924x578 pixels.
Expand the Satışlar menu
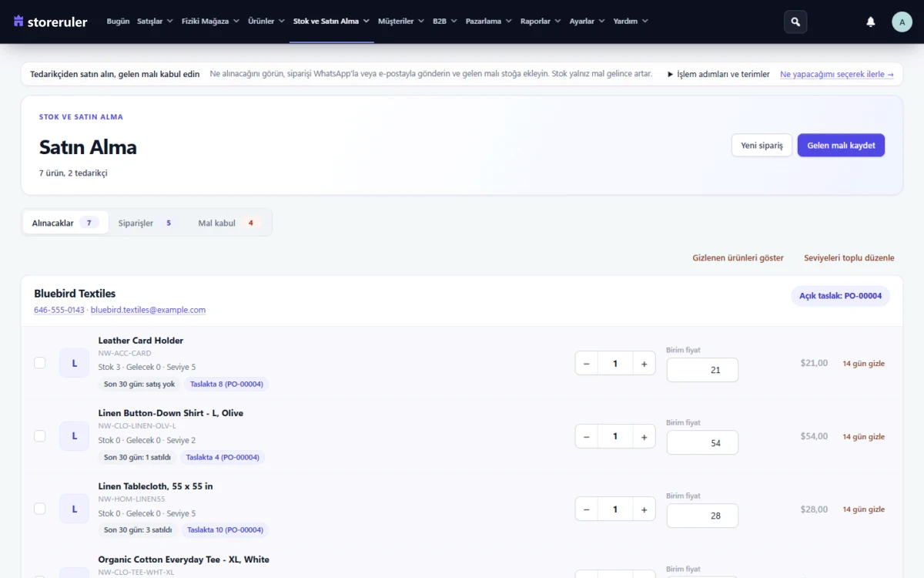tap(155, 22)
